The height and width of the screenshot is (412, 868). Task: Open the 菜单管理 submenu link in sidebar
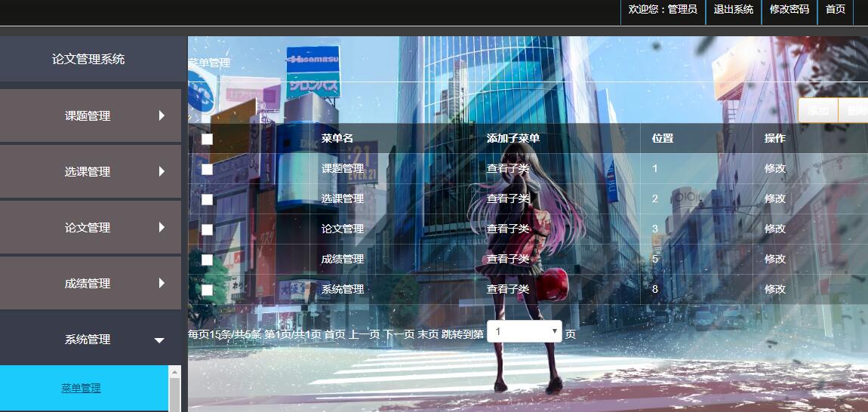pos(81,388)
